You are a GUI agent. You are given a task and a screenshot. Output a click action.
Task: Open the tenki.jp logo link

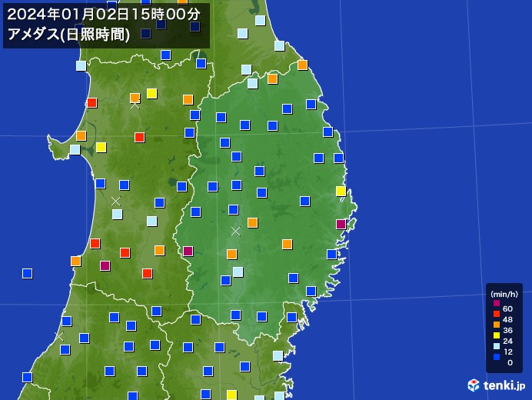point(497,385)
